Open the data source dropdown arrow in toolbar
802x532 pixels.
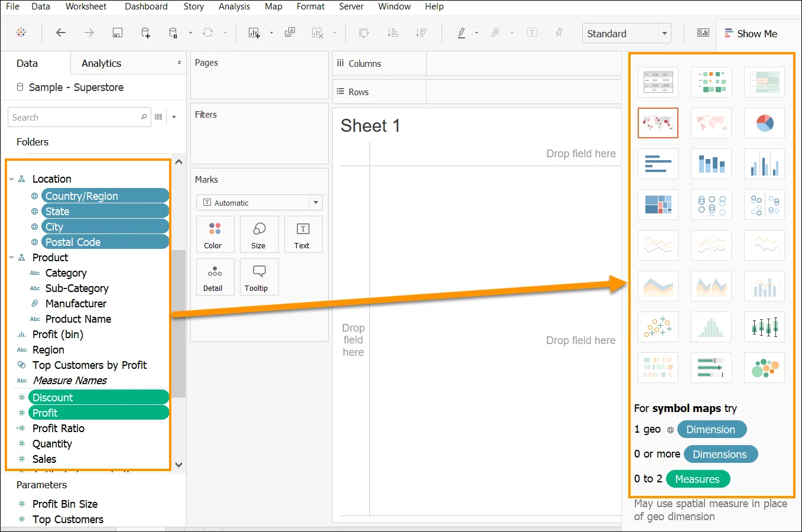click(x=190, y=33)
